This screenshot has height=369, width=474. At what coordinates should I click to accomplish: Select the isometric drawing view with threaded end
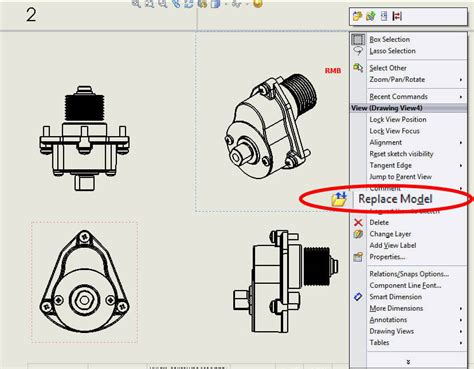click(271, 126)
